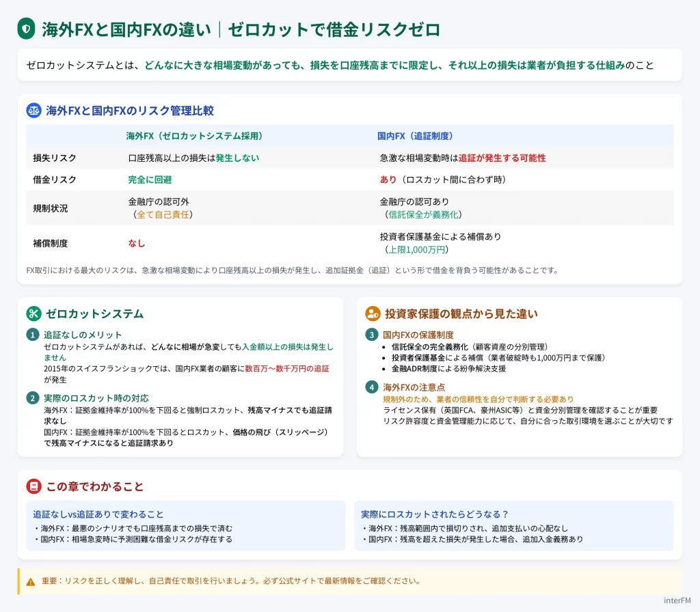Click the red icon beside この章でわかること
Viewport: 700px width, 612px height.
click(34, 486)
